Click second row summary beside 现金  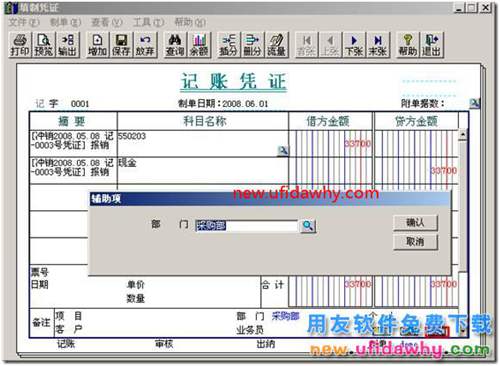point(72,167)
